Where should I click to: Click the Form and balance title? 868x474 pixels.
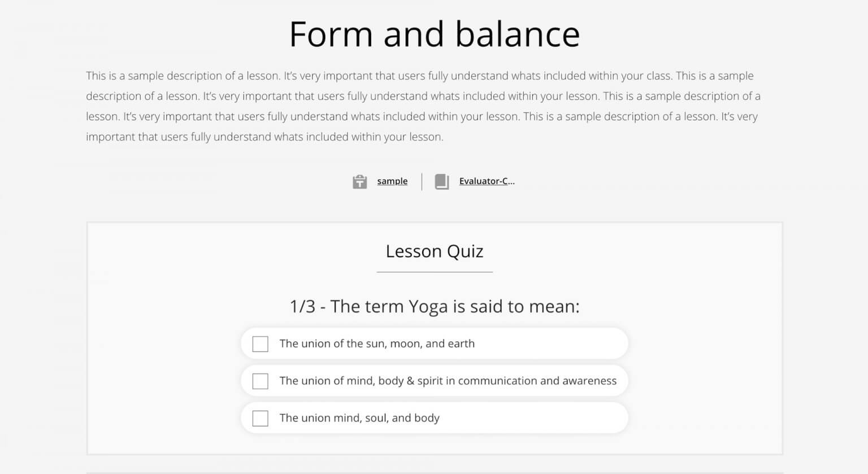click(x=434, y=34)
